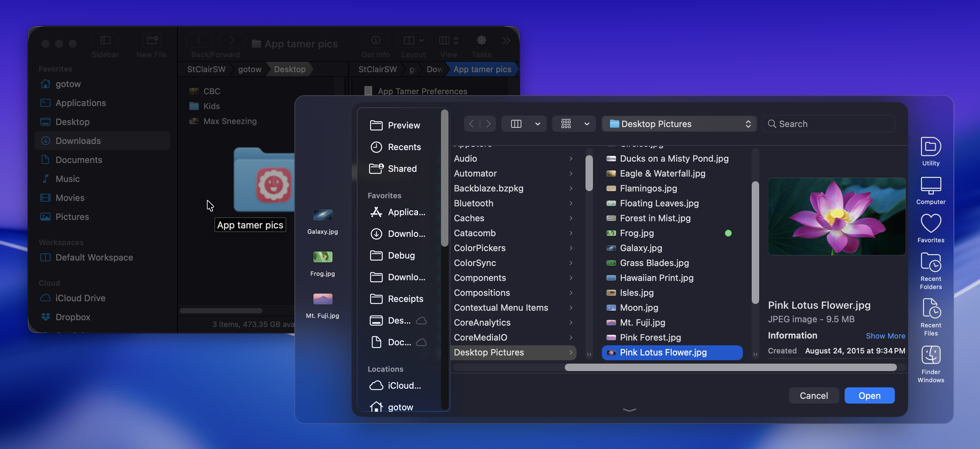Open Documents in background window sidebar
980x449 pixels.
pyautogui.click(x=102, y=160)
